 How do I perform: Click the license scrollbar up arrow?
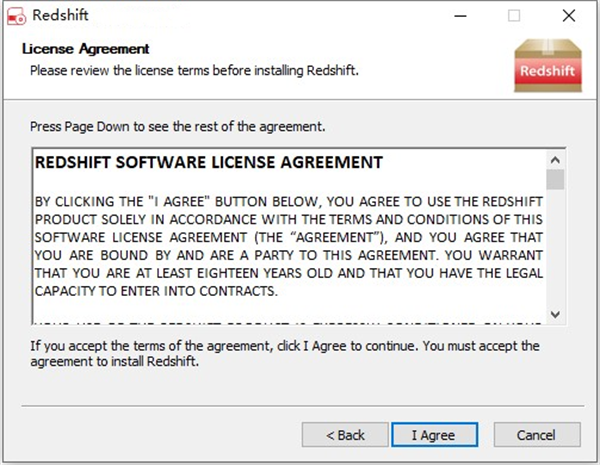555,159
